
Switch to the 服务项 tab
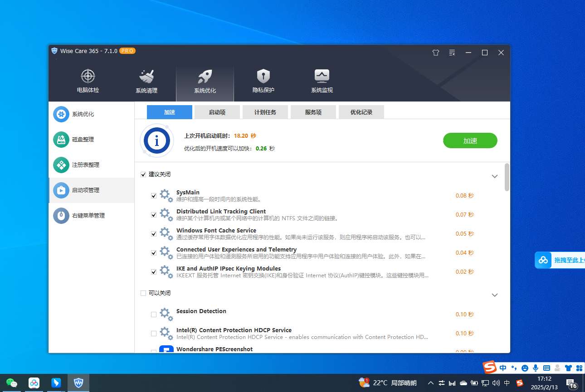tap(313, 112)
